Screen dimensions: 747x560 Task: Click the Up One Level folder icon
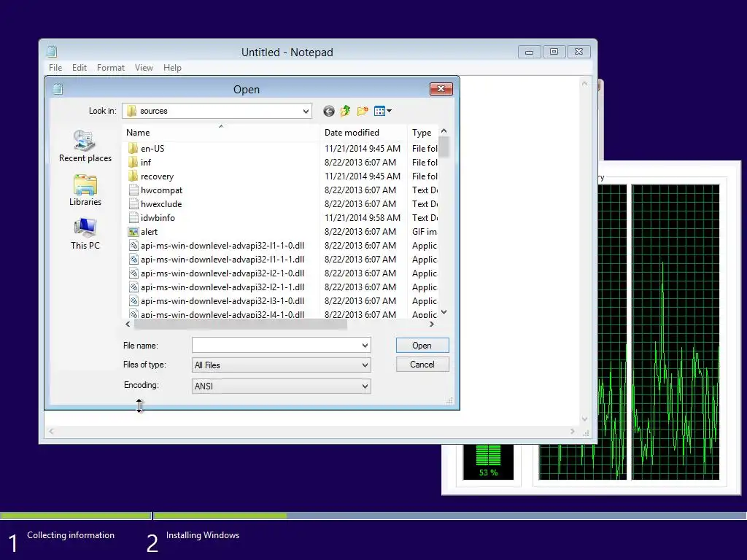pyautogui.click(x=345, y=111)
